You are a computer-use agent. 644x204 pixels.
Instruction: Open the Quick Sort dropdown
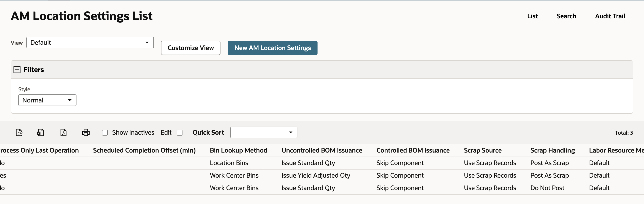point(264,132)
